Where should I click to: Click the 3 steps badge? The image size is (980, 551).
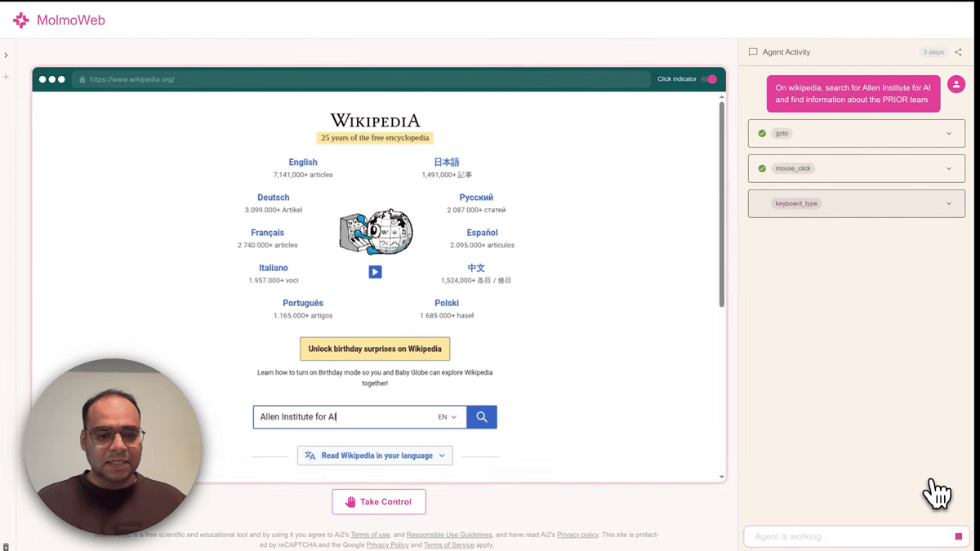click(x=933, y=52)
